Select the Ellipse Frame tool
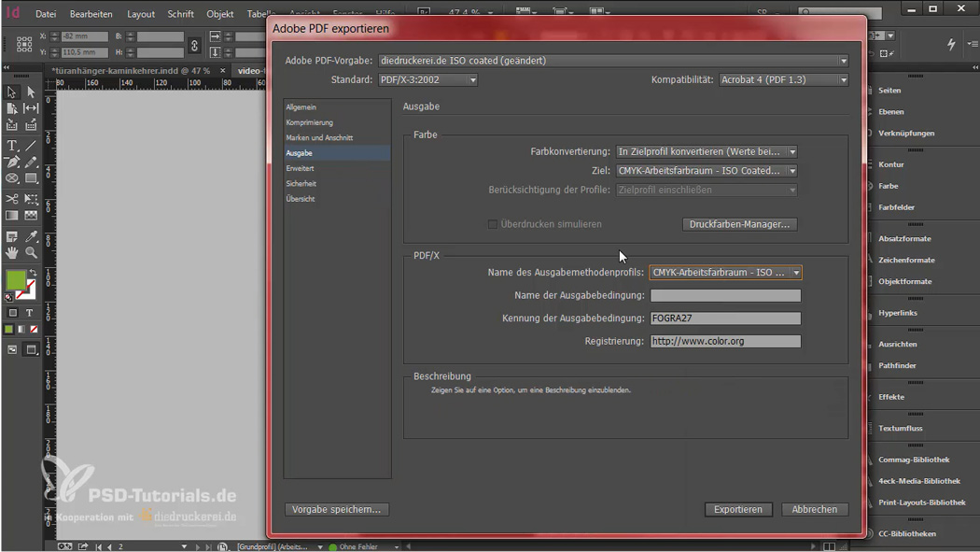This screenshot has width=980, height=552. coord(11,178)
